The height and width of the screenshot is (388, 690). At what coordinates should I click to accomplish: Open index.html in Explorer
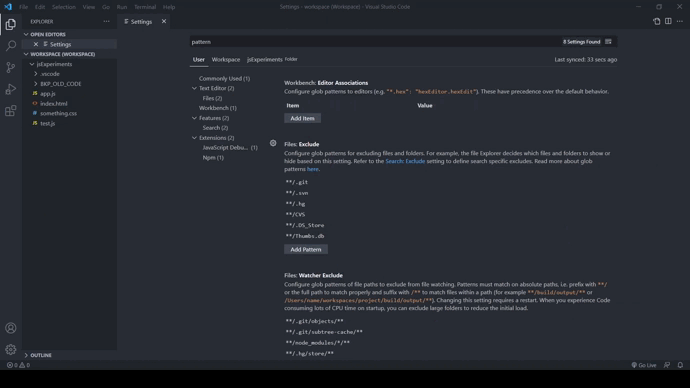54,103
